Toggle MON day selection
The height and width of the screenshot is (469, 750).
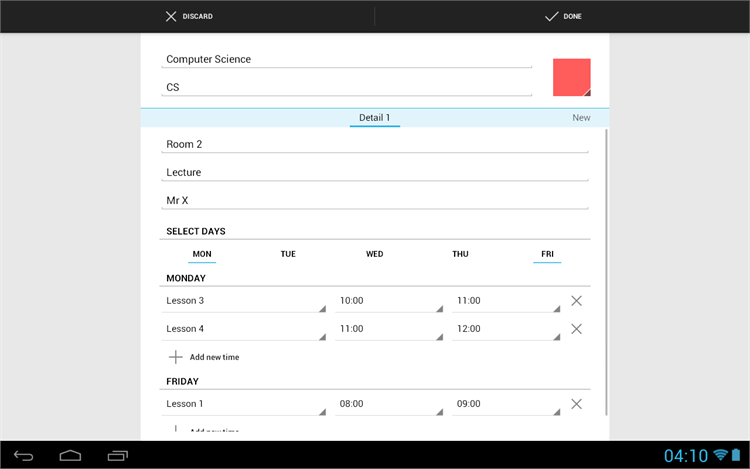pyautogui.click(x=202, y=254)
